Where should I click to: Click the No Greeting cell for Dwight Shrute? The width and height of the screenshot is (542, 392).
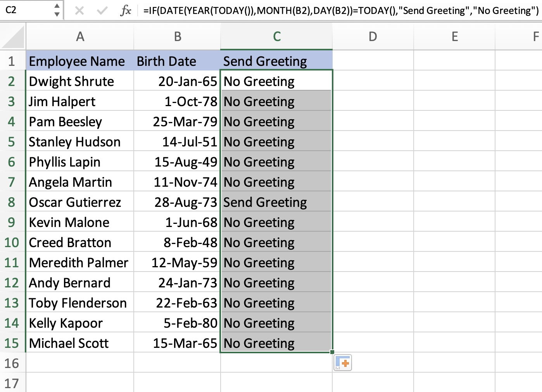(276, 81)
